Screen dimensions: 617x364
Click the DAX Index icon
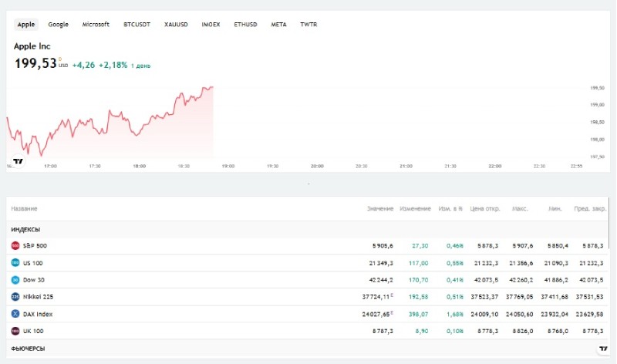pos(15,314)
